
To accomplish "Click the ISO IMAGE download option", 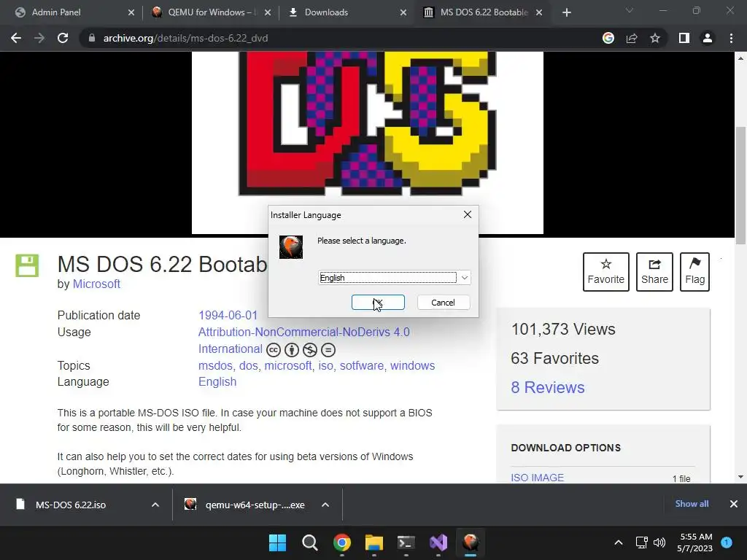I will pyautogui.click(x=538, y=478).
